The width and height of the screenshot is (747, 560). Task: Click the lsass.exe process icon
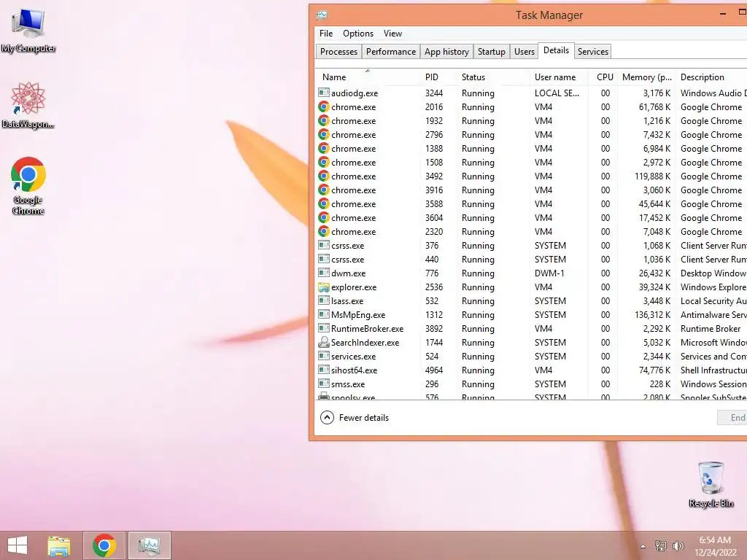pos(323,301)
